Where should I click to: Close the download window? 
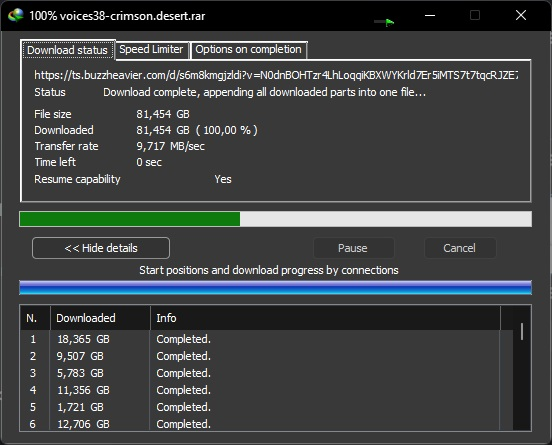pyautogui.click(x=521, y=15)
